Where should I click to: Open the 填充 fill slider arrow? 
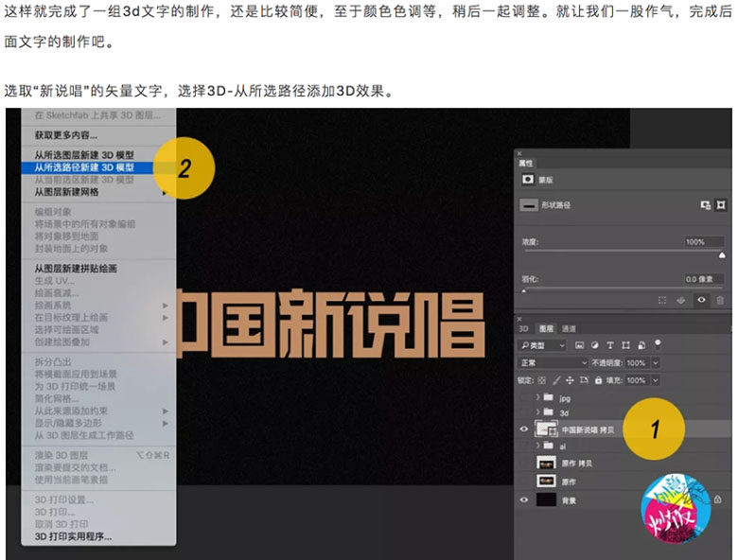point(655,380)
